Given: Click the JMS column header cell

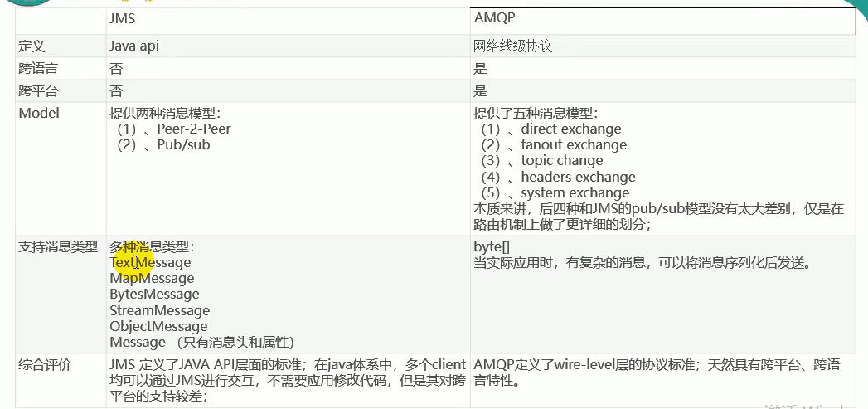Looking at the screenshot, I should point(122,18).
